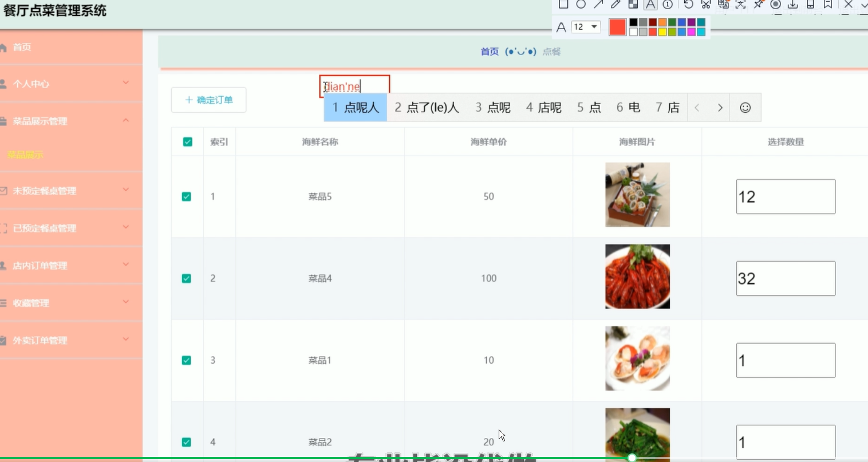Open the font size 12 dropdown
The height and width of the screenshot is (462, 868).
[586, 27]
